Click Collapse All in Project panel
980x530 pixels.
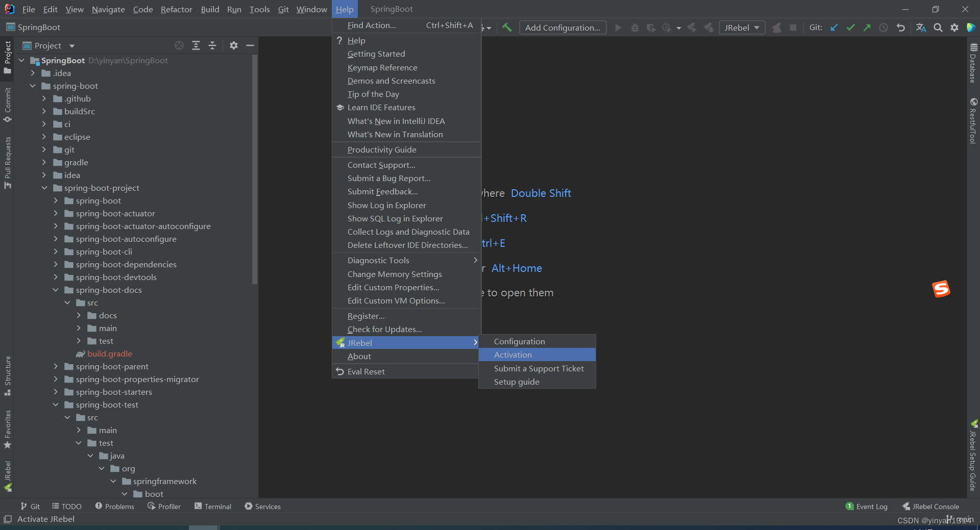(212, 45)
